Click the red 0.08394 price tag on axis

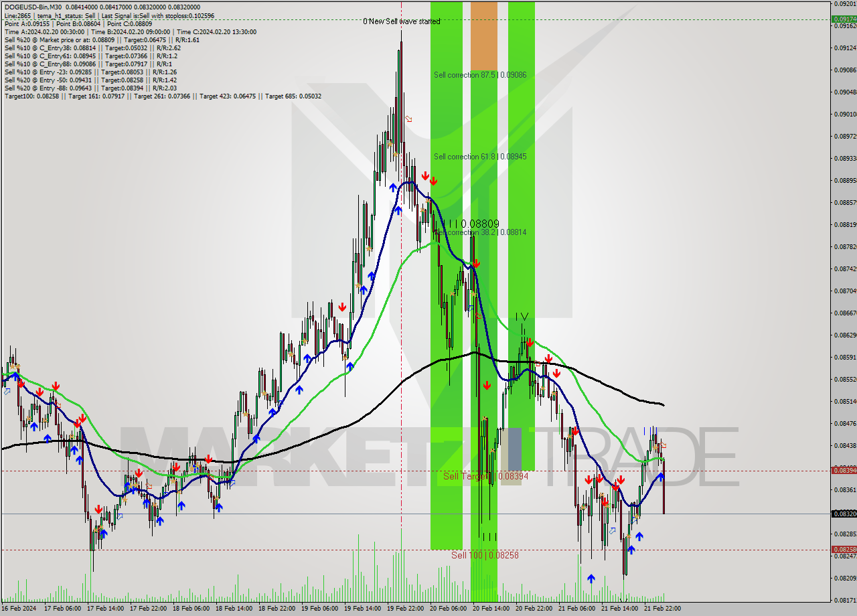(x=844, y=471)
